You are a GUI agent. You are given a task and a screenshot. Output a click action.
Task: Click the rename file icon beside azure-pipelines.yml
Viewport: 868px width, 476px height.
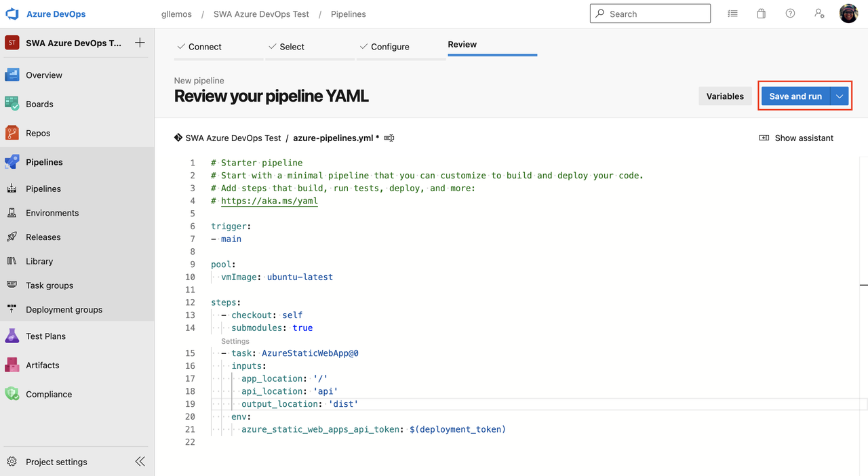click(389, 138)
